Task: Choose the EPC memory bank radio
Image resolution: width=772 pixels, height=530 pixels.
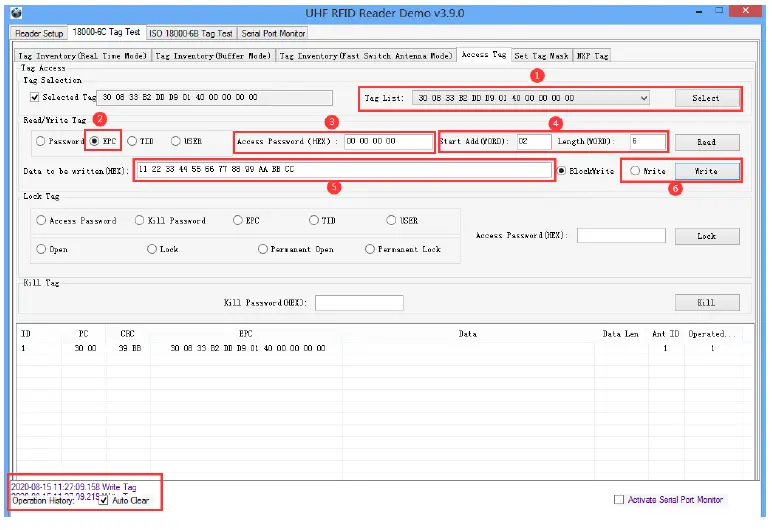Action: tap(94, 141)
